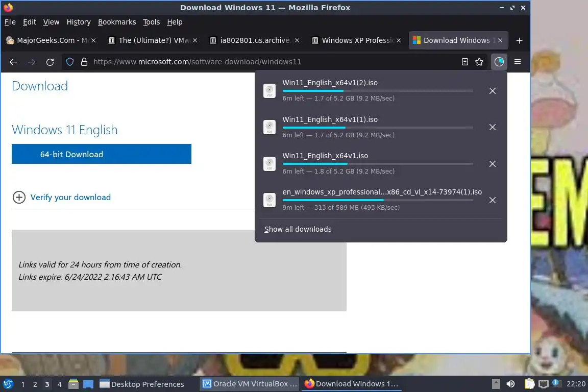The width and height of the screenshot is (588, 392).
Task: Open the taskbar start menu icon
Action: (8, 384)
